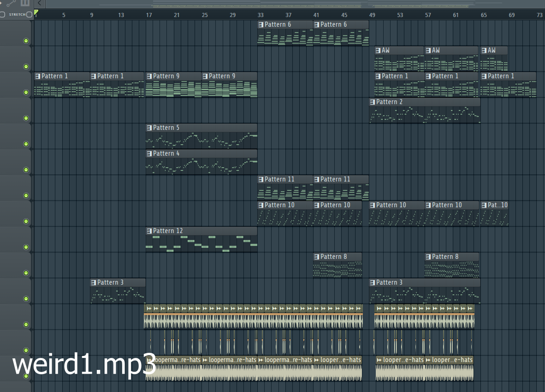
Task: Open the Pattern 4 clip menu icon
Action: pyautogui.click(x=149, y=153)
